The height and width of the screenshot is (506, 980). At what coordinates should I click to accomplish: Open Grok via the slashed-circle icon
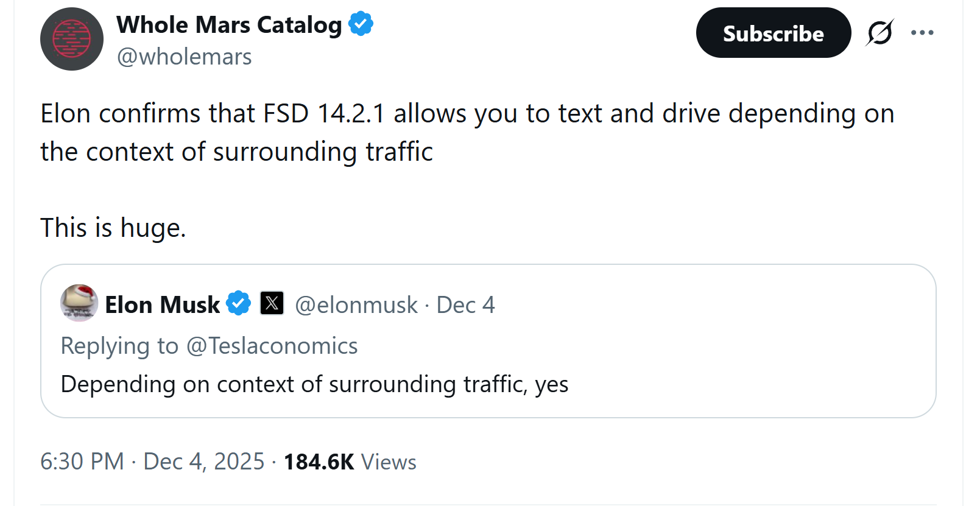(x=880, y=33)
